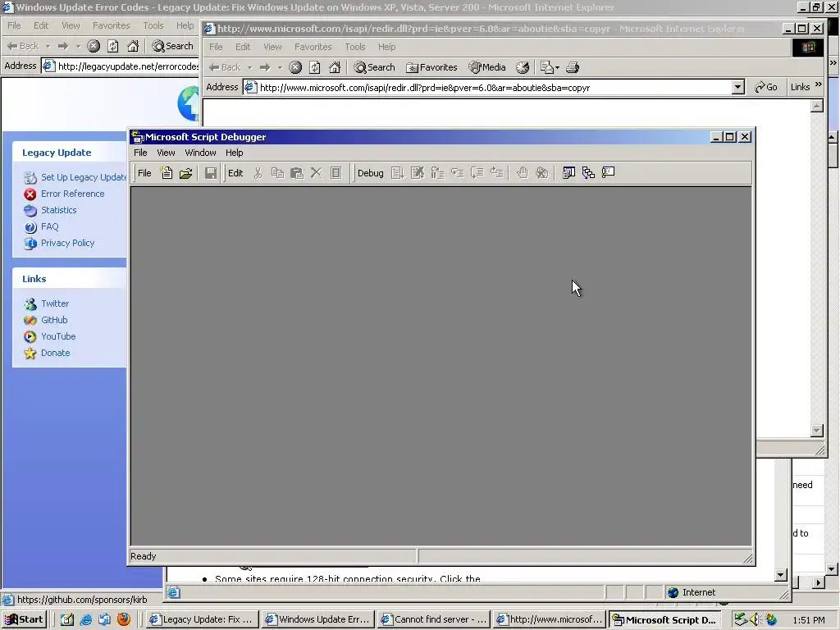Launch Firefox from Quick Launch
Image resolution: width=840 pixels, height=630 pixels.
pyautogui.click(x=123, y=619)
